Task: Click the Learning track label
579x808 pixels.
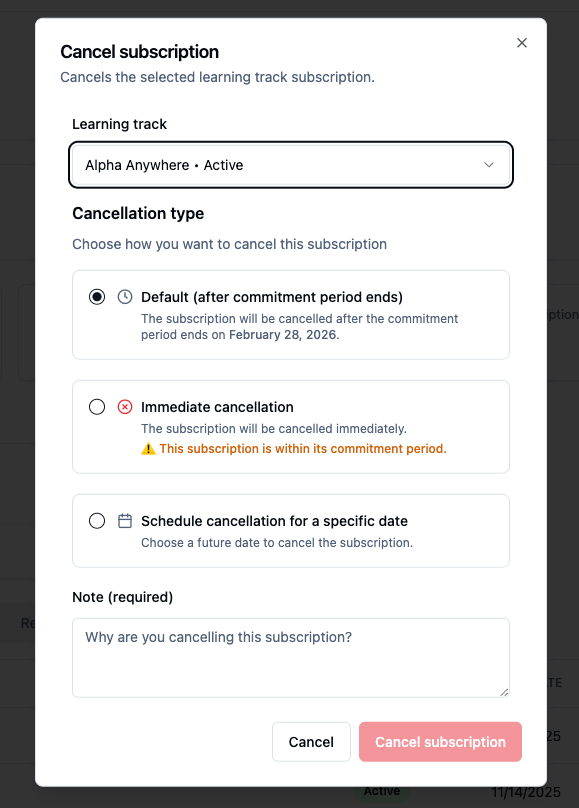Action: point(119,124)
